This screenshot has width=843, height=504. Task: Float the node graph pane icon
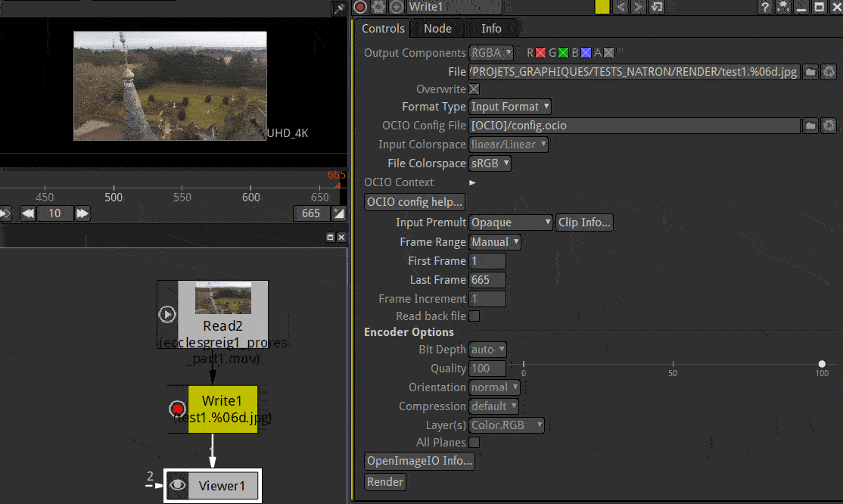pos(330,237)
